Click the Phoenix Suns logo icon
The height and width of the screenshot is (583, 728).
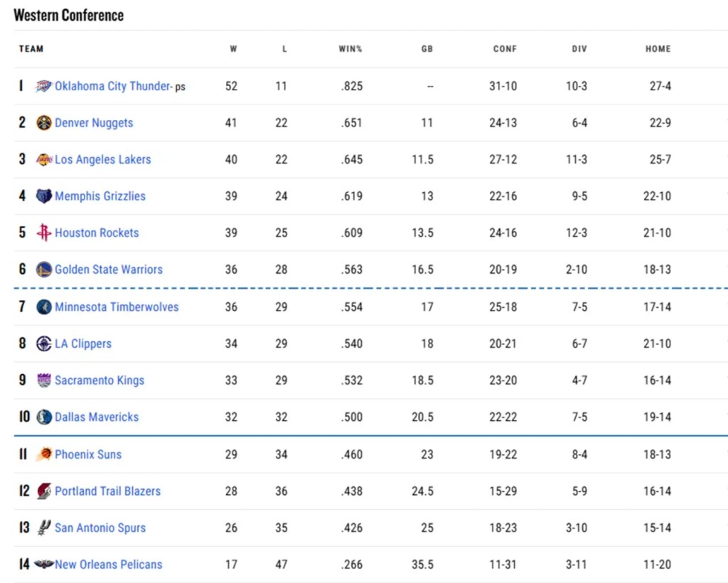pyautogui.click(x=44, y=454)
